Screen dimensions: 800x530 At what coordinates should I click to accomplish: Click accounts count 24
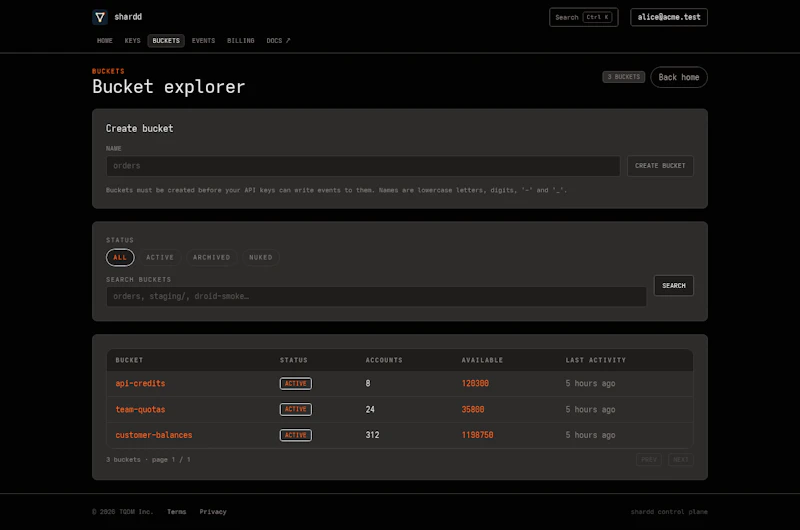[370, 410]
